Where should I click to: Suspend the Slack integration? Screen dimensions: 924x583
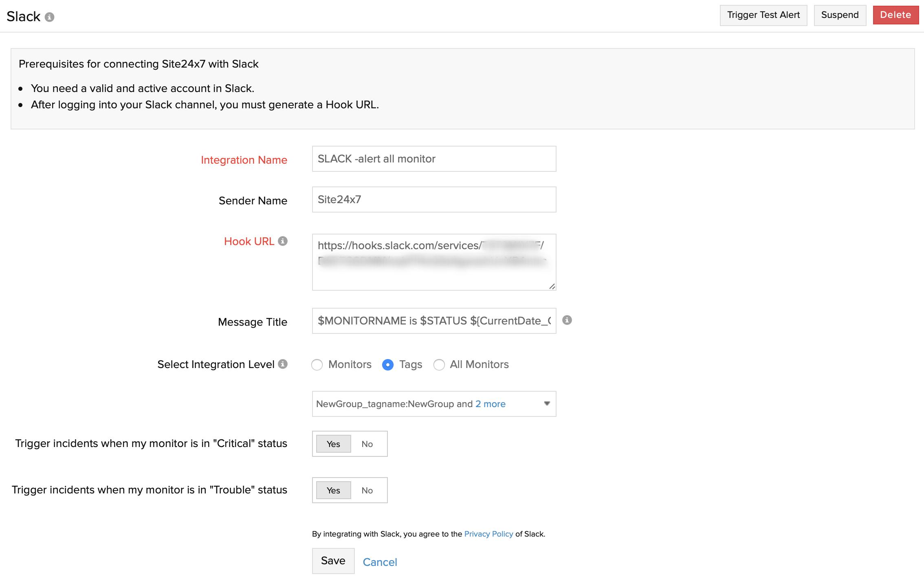coord(840,15)
